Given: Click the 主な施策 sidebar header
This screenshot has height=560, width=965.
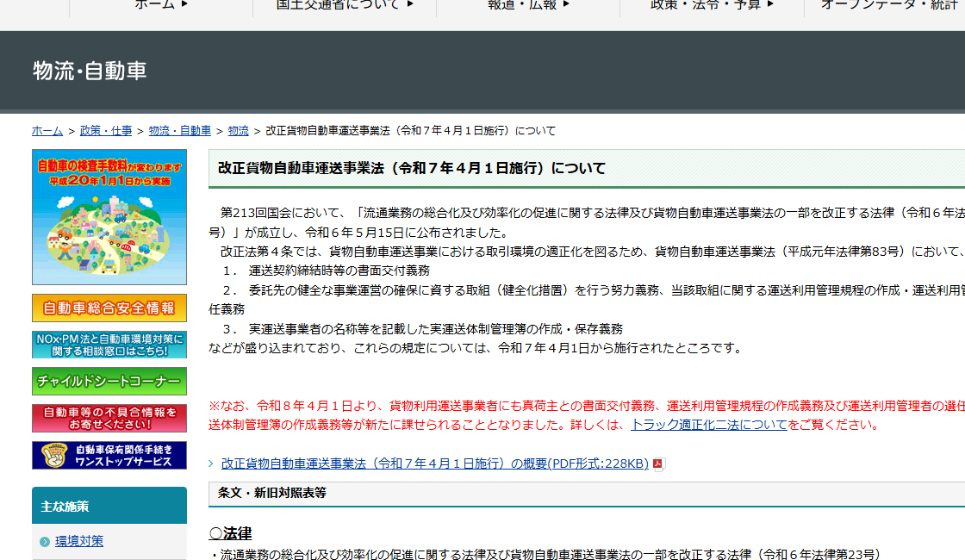Looking at the screenshot, I should [x=109, y=506].
